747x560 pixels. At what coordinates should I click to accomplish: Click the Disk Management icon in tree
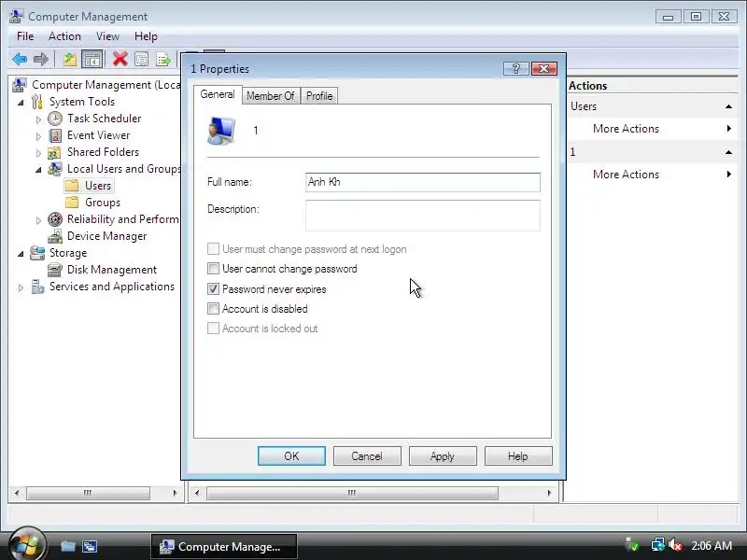(x=55, y=270)
